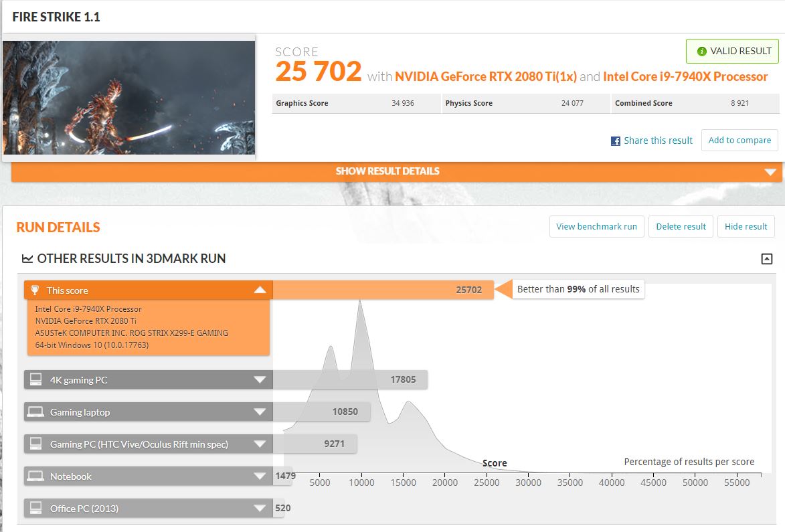
Task: Click the 17805 score bar for 4K gaming PC
Action: pos(350,379)
